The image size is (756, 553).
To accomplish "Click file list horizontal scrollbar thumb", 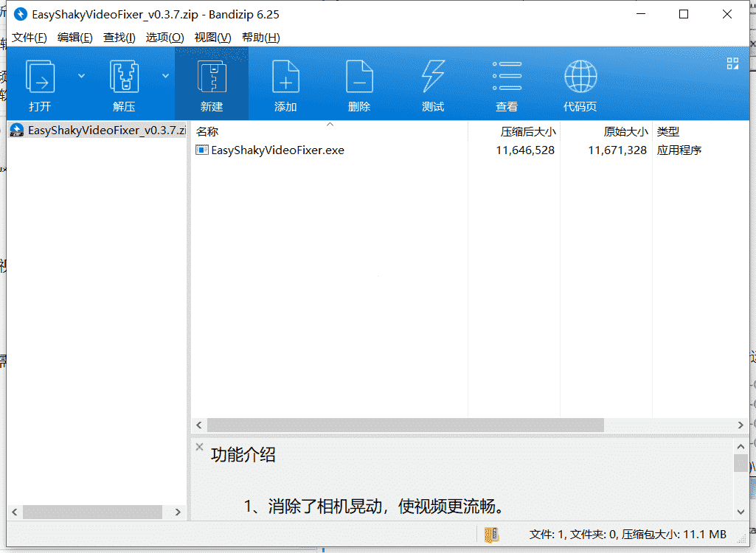I will pos(406,425).
